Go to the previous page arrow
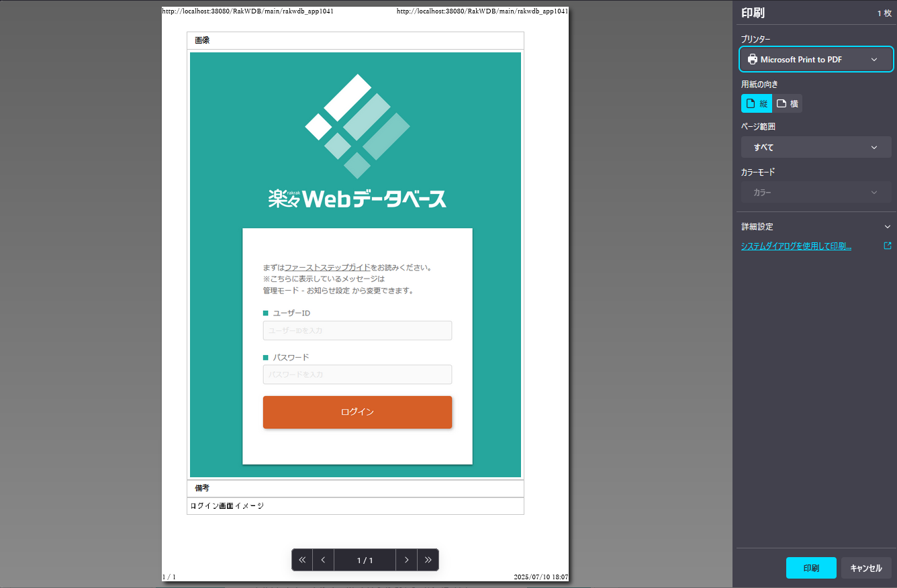 tap(323, 559)
